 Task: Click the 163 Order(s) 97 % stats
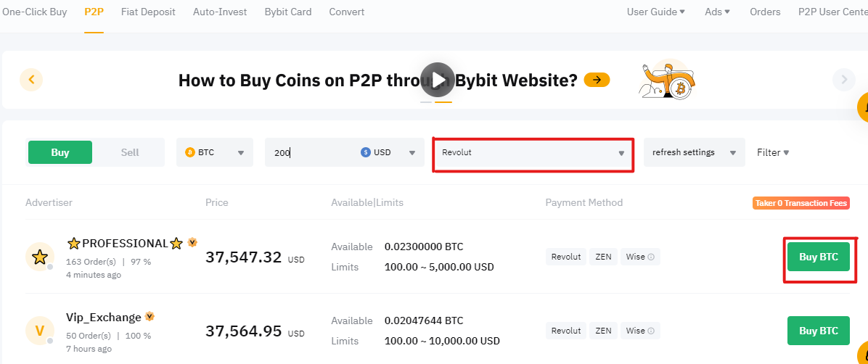pos(109,262)
